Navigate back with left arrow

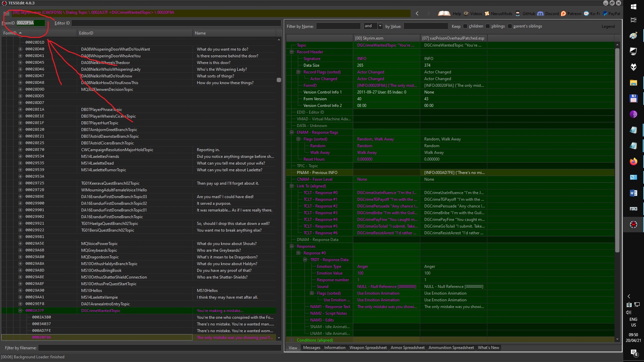pos(417,13)
